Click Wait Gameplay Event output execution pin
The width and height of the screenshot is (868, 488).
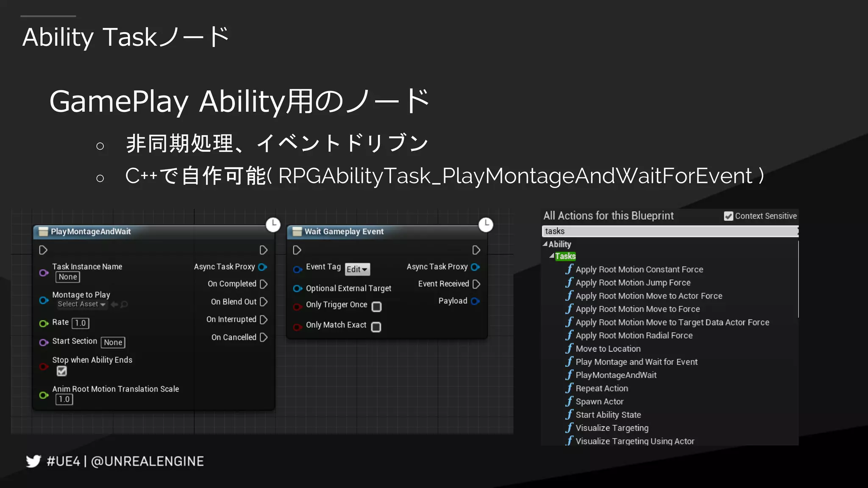click(476, 250)
